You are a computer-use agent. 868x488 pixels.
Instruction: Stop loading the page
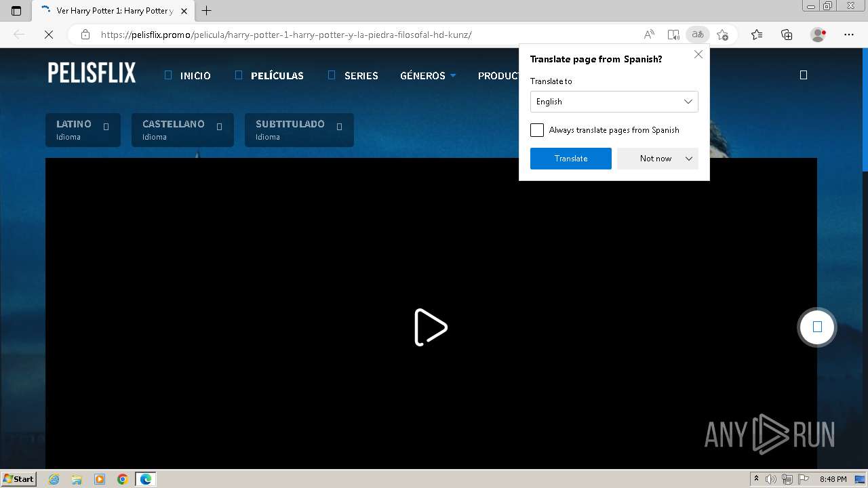pyautogui.click(x=49, y=35)
